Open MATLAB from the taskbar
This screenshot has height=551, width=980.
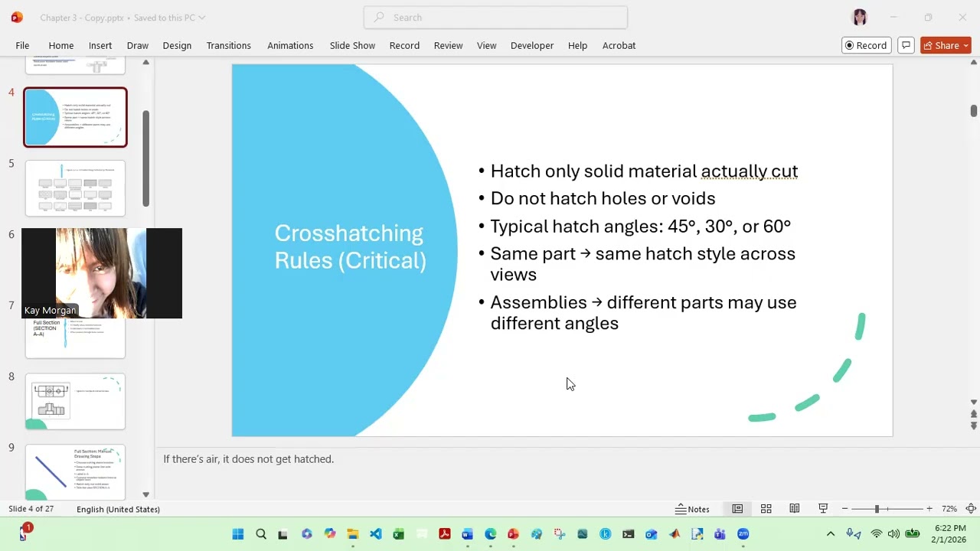(675, 534)
